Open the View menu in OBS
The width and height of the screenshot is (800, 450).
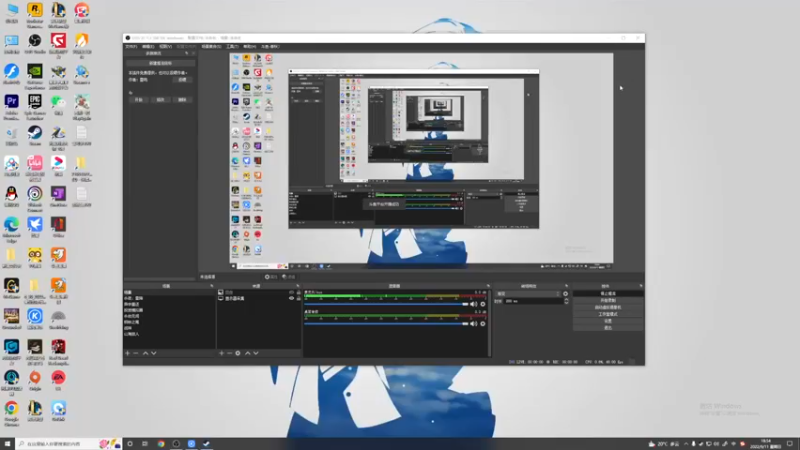click(x=165, y=46)
